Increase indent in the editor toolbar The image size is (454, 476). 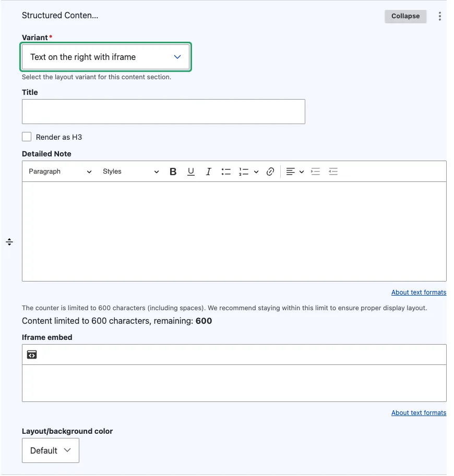315,172
